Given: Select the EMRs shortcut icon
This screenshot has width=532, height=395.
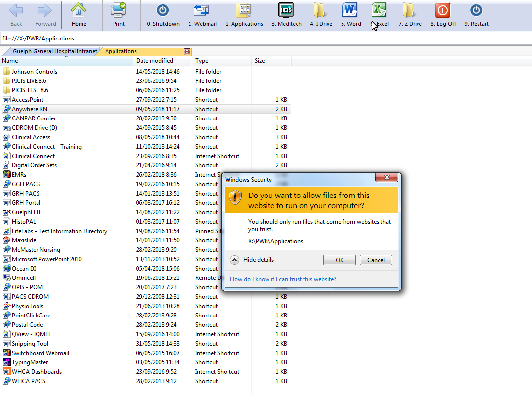Looking at the screenshot, I should (x=6, y=174).
